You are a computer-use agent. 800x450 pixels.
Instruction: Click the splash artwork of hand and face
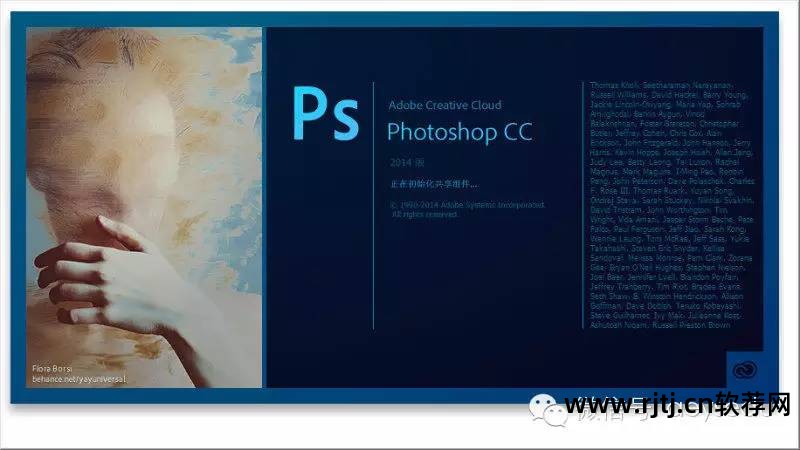click(144, 207)
